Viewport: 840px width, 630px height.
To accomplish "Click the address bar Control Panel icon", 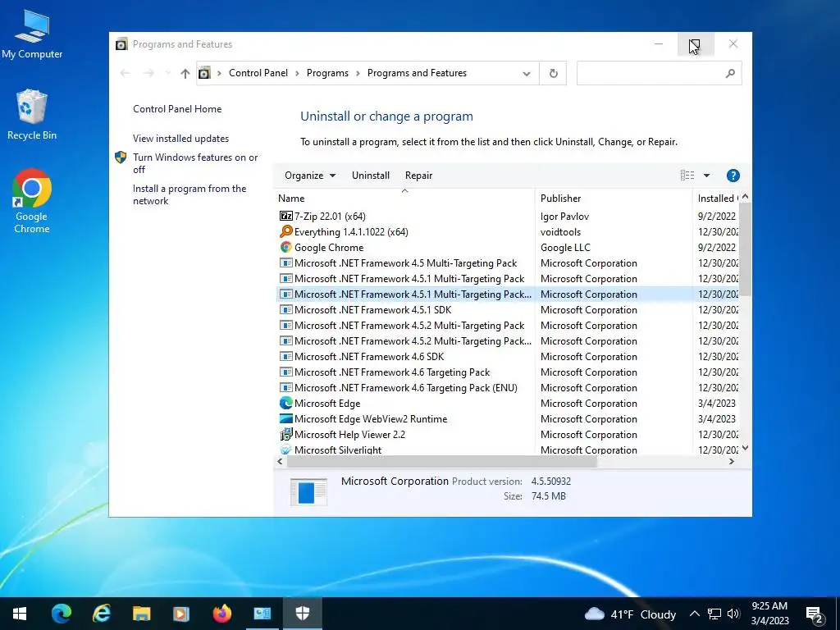I will (x=204, y=73).
